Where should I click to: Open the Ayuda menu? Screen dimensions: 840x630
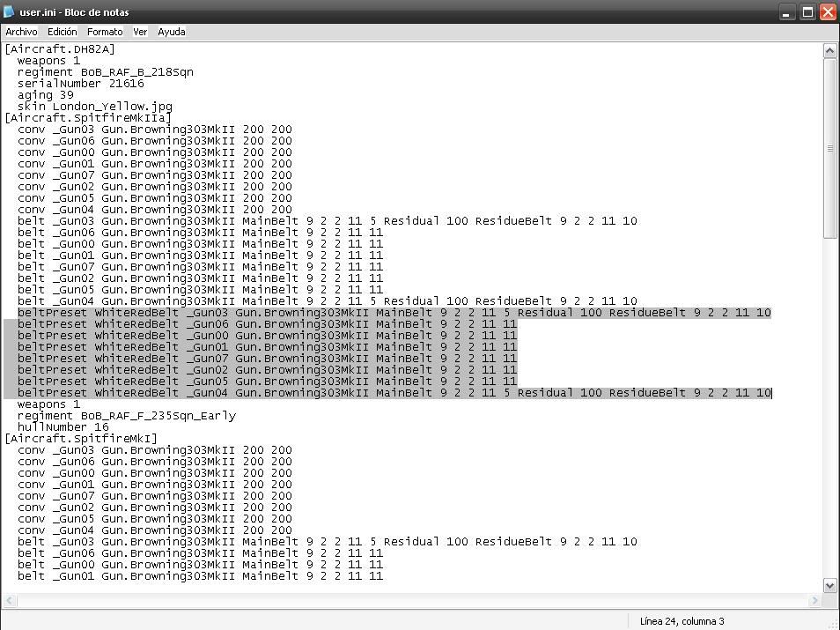(x=172, y=33)
